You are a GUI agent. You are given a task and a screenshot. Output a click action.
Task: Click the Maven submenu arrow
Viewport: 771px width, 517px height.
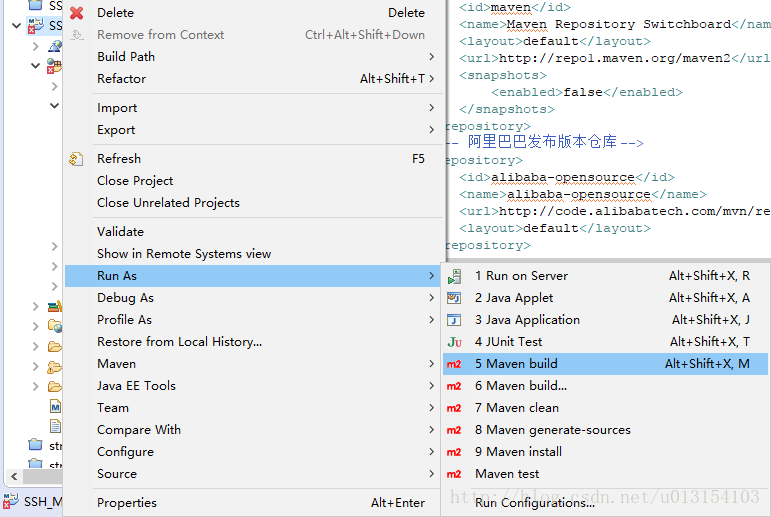[x=431, y=364]
